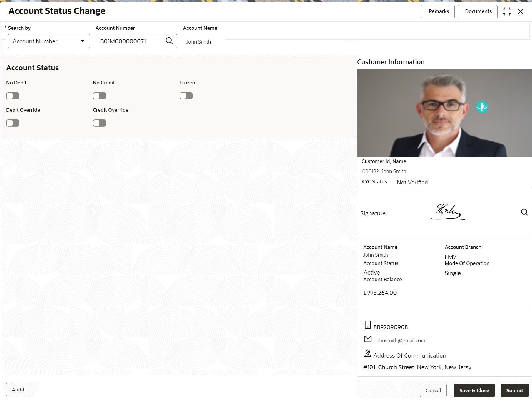Click the email envelope icon
Screen dimensions: 532x414
point(367,339)
